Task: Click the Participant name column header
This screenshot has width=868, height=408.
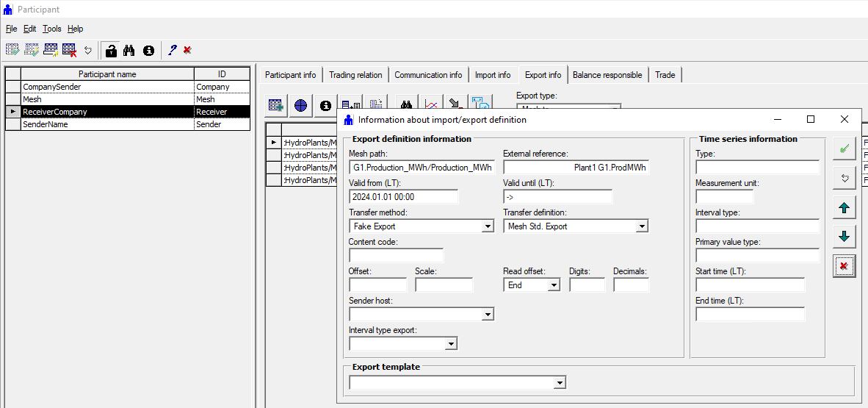Action: click(107, 74)
